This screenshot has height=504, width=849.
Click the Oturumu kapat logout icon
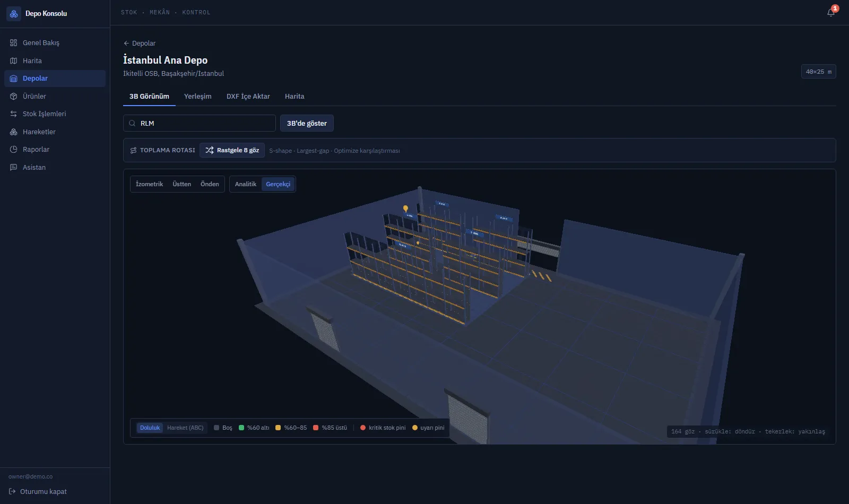[12, 491]
